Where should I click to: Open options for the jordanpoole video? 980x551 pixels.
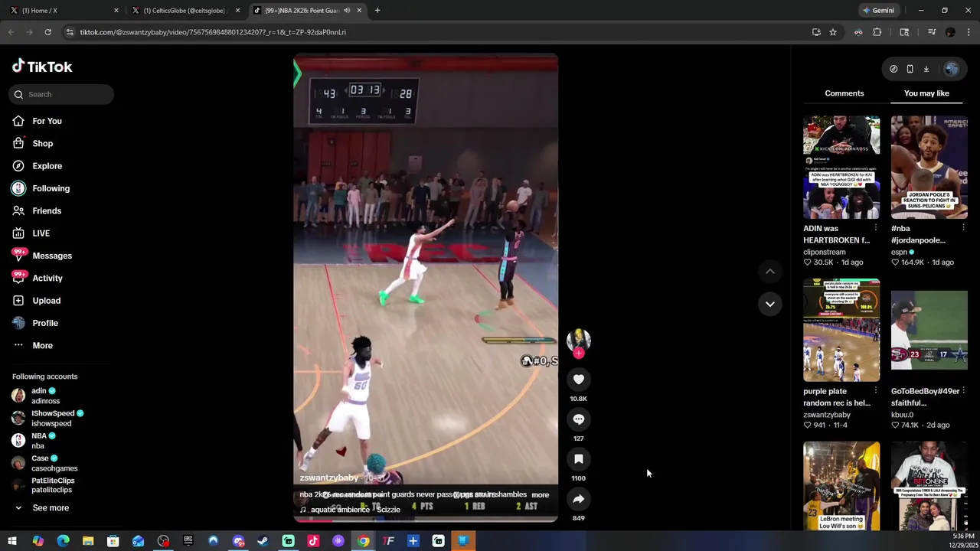tap(963, 228)
